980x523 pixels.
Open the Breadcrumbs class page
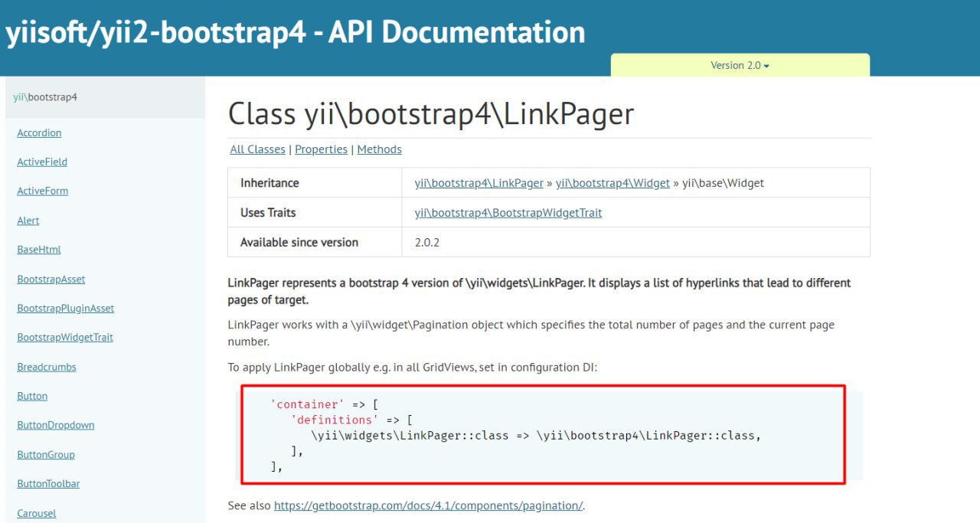pos(47,367)
